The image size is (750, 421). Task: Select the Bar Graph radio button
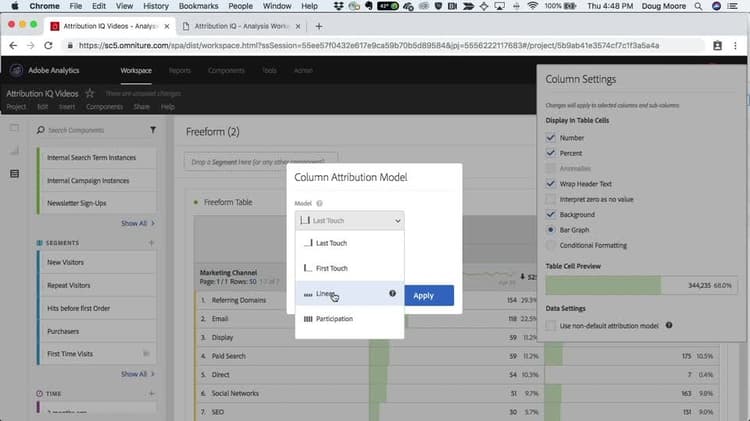(x=551, y=230)
